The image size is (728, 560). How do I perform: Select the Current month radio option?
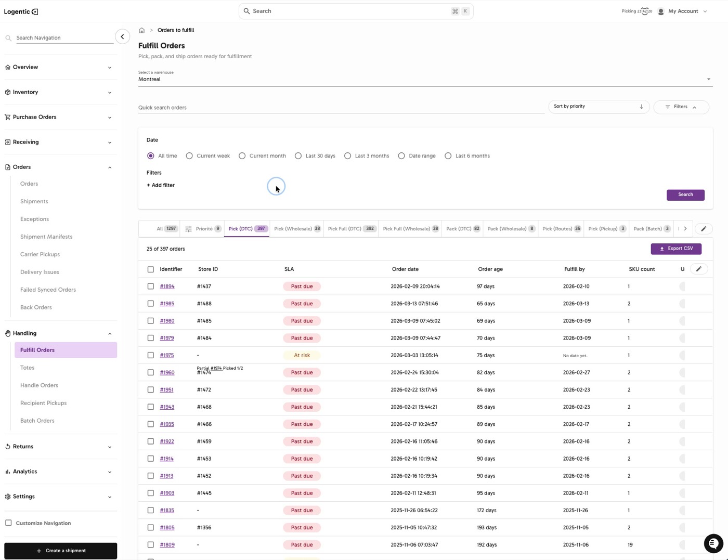click(242, 156)
